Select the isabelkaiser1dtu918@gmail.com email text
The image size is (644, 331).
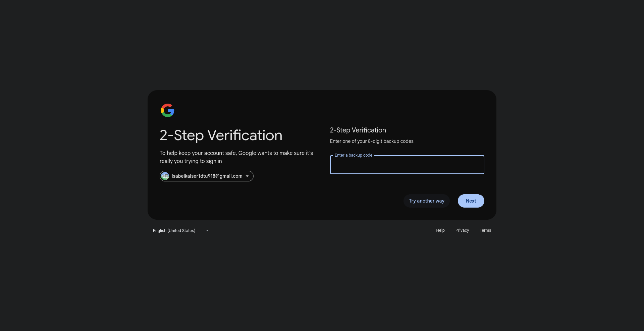[207, 176]
